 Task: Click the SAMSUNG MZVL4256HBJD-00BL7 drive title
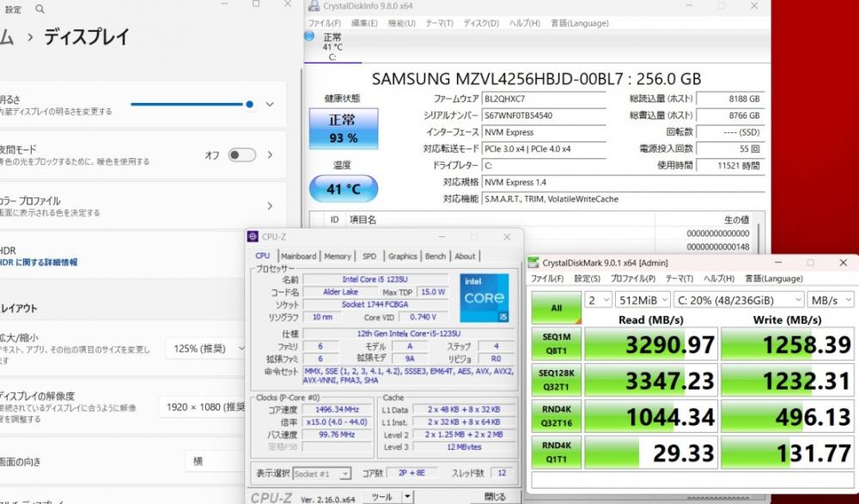(536, 79)
